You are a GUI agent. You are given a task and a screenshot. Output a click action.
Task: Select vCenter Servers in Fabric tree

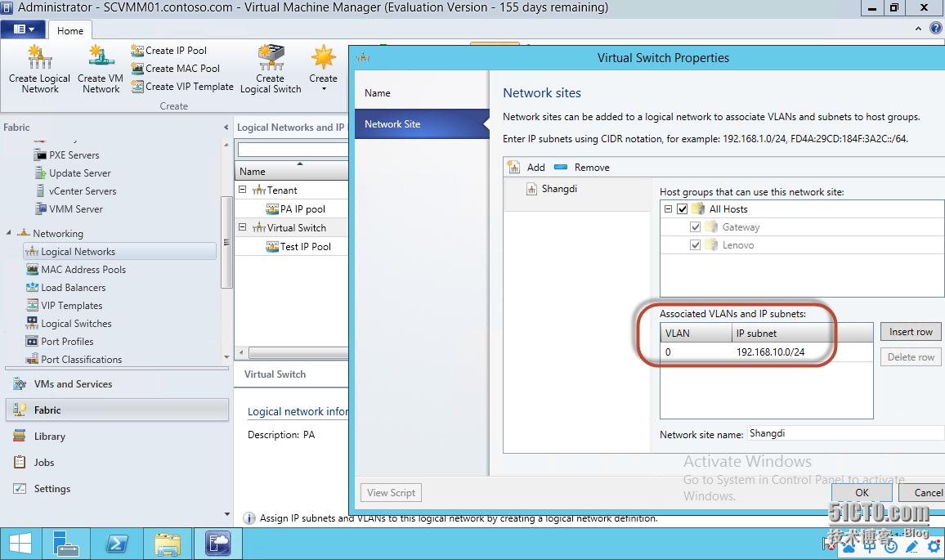click(x=75, y=191)
